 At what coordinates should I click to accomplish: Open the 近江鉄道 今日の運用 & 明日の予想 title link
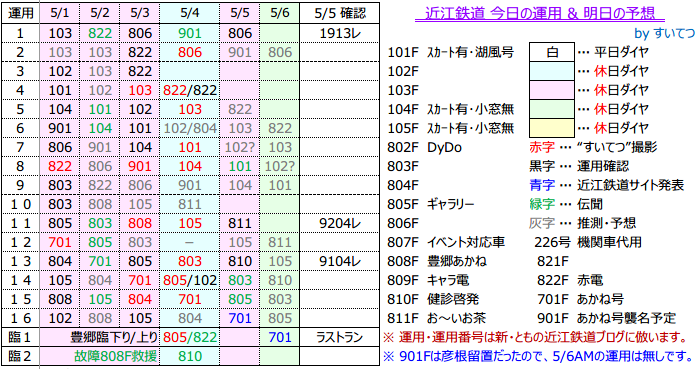(x=540, y=13)
